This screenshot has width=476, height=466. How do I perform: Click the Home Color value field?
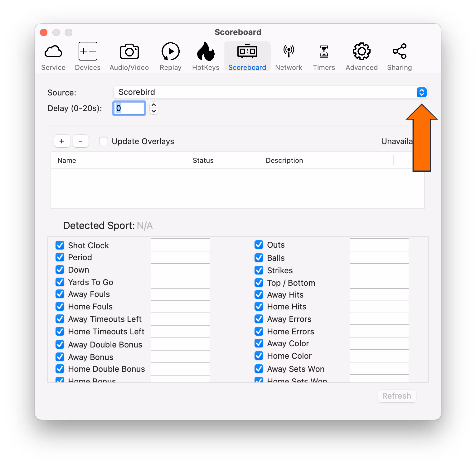coord(379,356)
